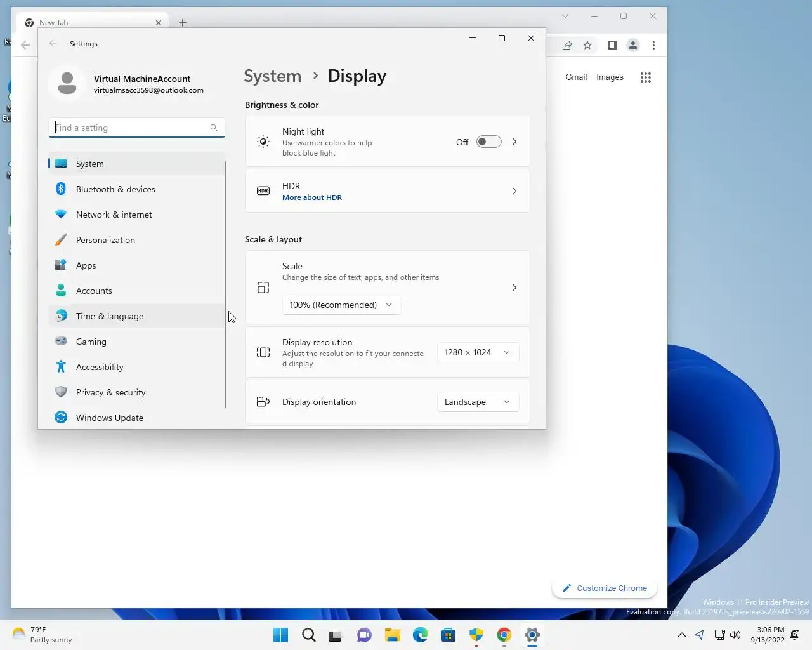
Task: Click the Settings gear on the taskbar
Action: (x=532, y=635)
